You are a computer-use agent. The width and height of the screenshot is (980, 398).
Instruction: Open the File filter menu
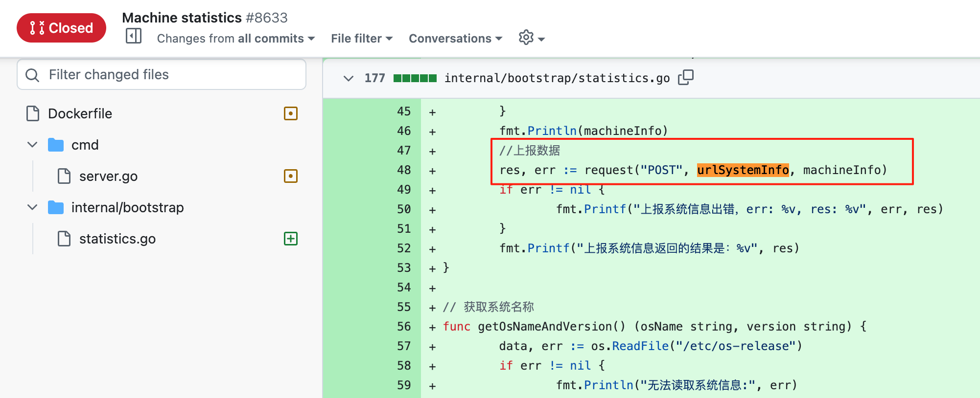[361, 39]
